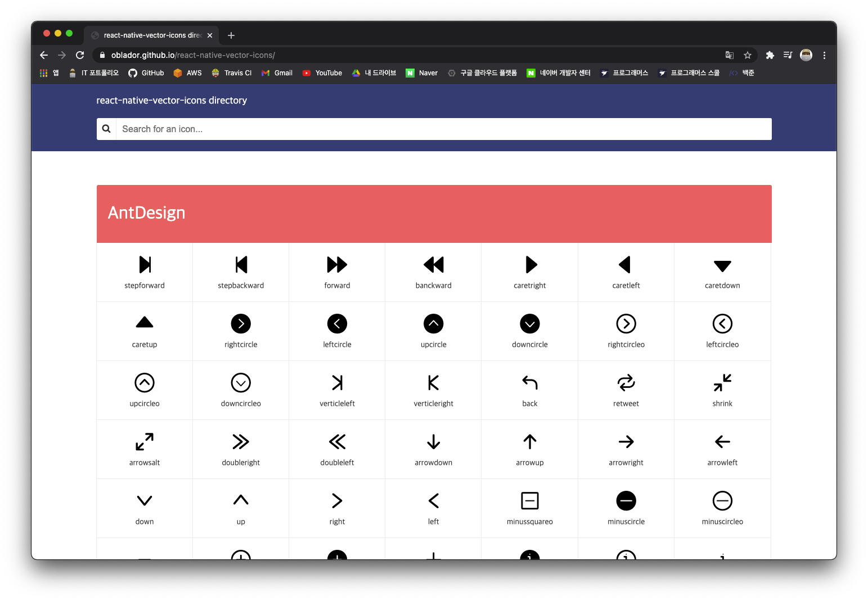This screenshot has width=868, height=601.
Task: Go forward in browser history
Action: point(62,55)
